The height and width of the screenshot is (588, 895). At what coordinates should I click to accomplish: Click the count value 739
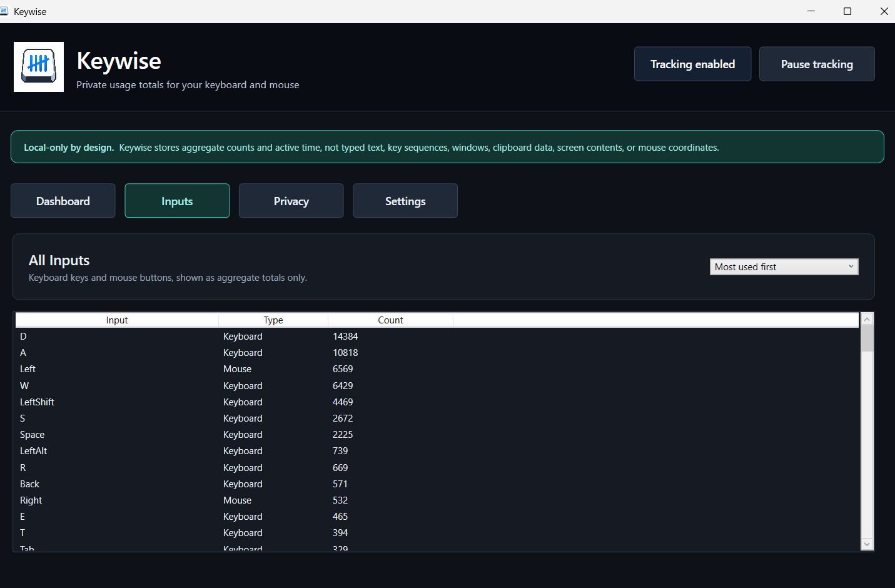pos(340,451)
